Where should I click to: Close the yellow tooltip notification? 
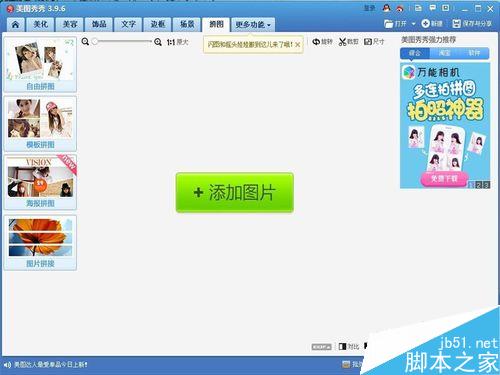[x=298, y=44]
